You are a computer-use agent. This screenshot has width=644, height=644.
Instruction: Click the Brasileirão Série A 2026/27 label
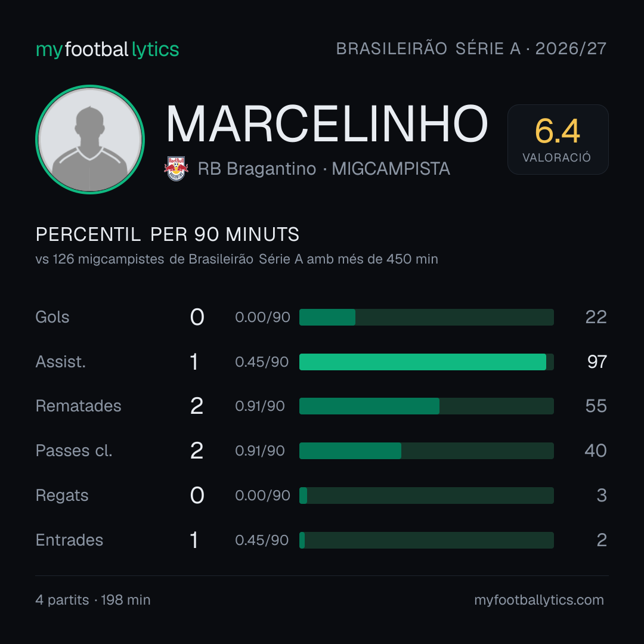click(471, 48)
